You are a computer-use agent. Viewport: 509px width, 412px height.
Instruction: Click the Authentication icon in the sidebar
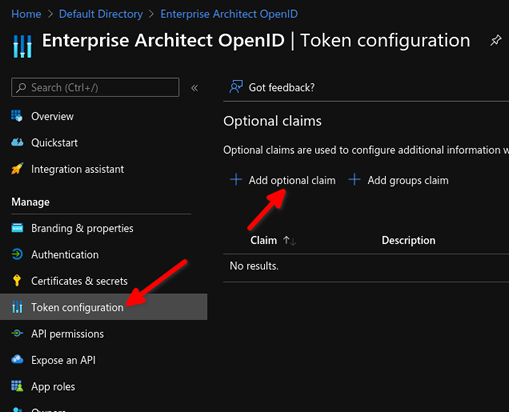(17, 254)
